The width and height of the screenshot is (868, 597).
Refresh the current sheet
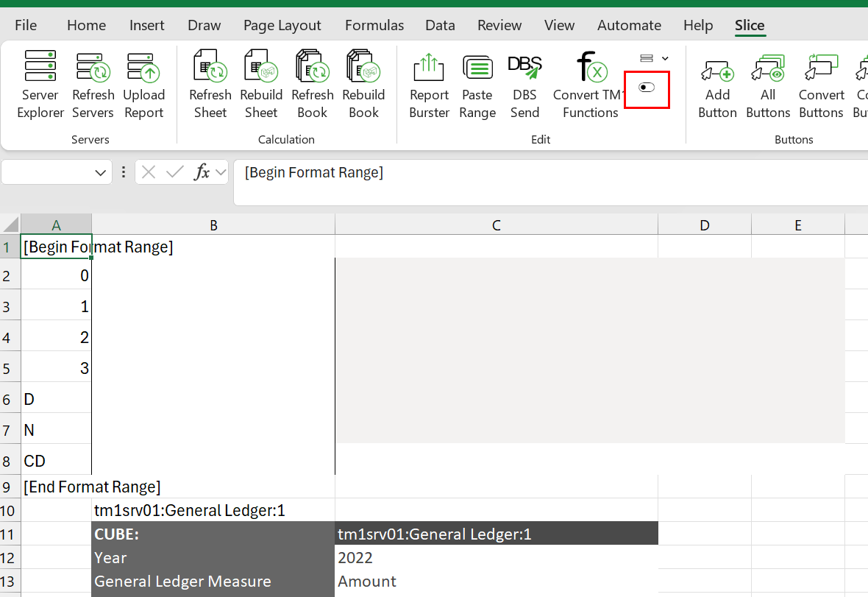[210, 84]
